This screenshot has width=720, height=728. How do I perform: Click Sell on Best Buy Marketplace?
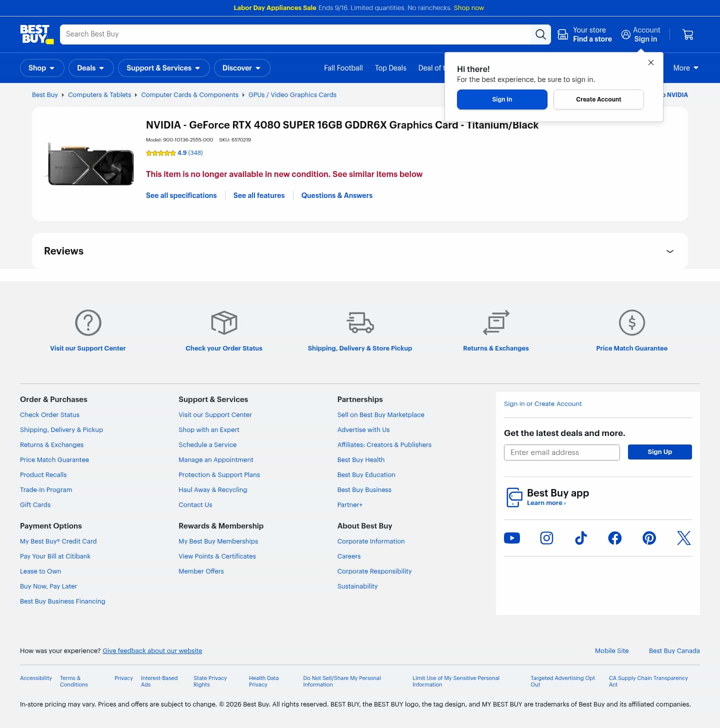381,415
